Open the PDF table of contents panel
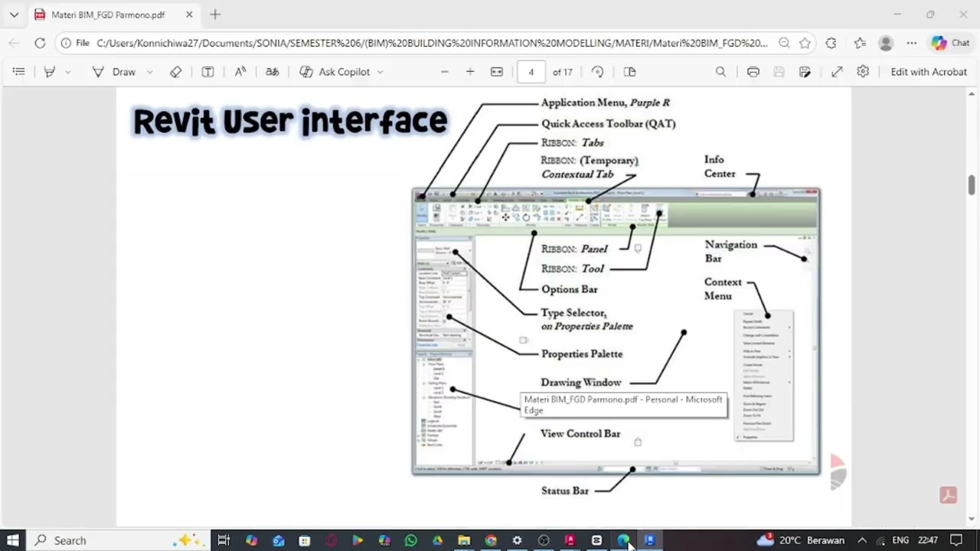Image resolution: width=980 pixels, height=551 pixels. click(19, 72)
